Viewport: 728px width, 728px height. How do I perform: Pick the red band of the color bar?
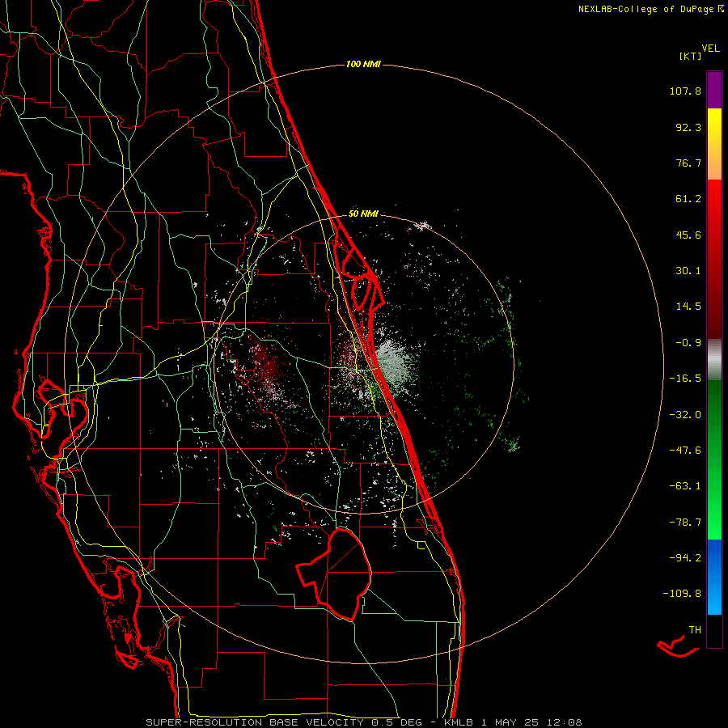click(714, 259)
